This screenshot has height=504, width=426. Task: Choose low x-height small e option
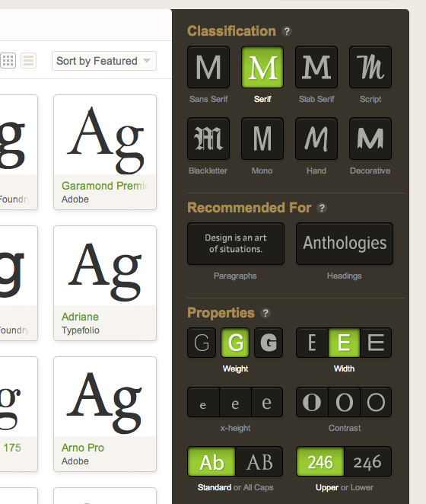tap(203, 402)
